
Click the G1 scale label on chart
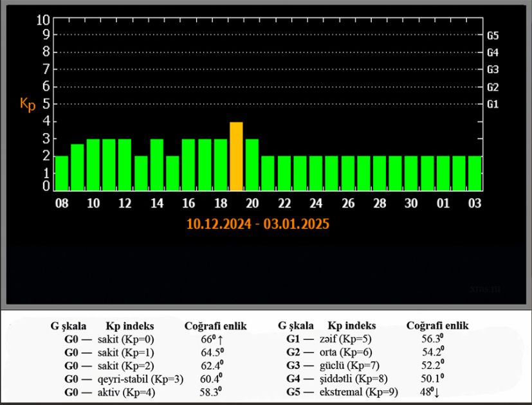pyautogui.click(x=493, y=104)
